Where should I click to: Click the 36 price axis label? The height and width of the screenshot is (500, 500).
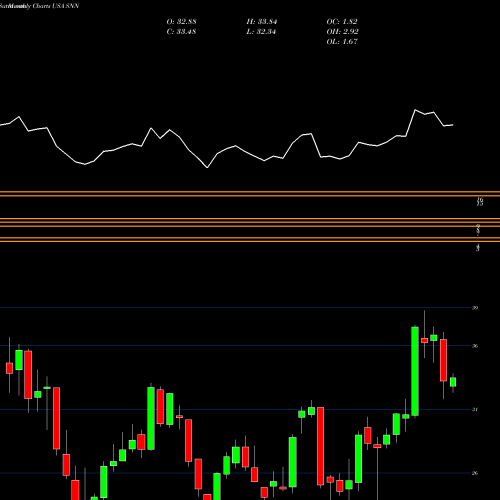point(475,346)
